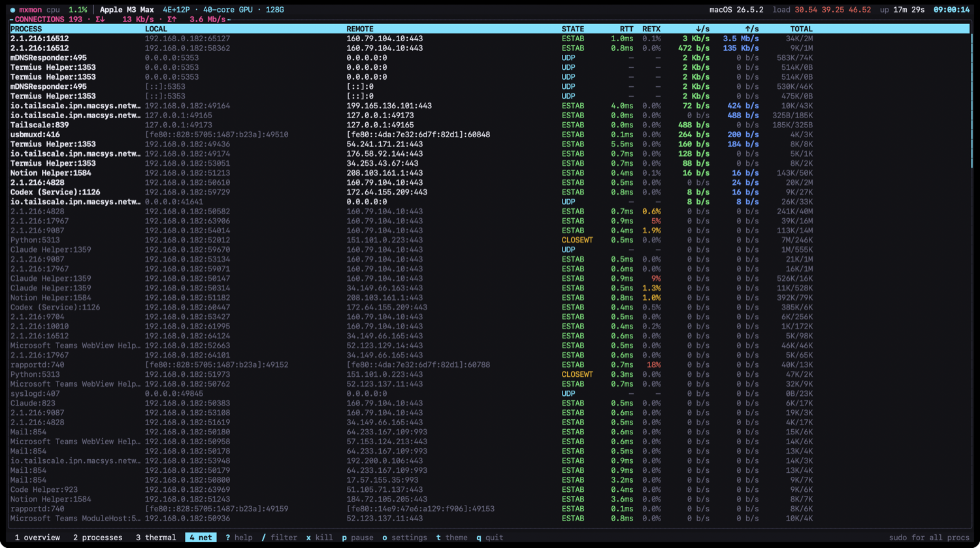
Task: Change theme using t theme
Action: click(x=452, y=538)
